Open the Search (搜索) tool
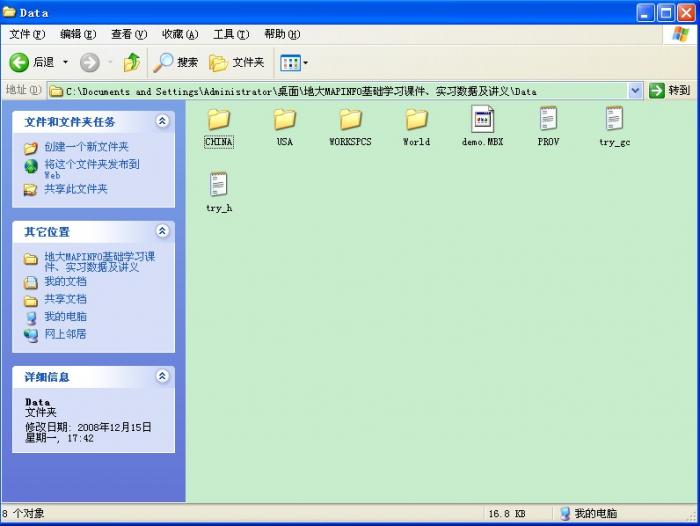Screen dimensions: 700x526 coord(176,62)
